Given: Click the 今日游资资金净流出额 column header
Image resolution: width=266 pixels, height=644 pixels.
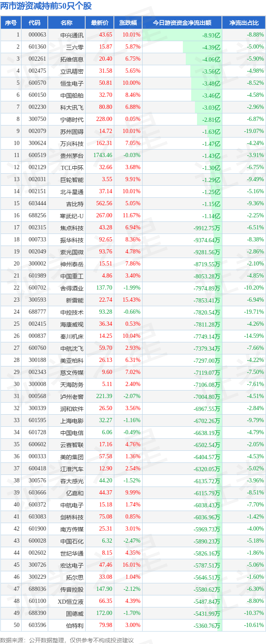Looking at the screenshot, I should pyautogui.click(x=182, y=23).
